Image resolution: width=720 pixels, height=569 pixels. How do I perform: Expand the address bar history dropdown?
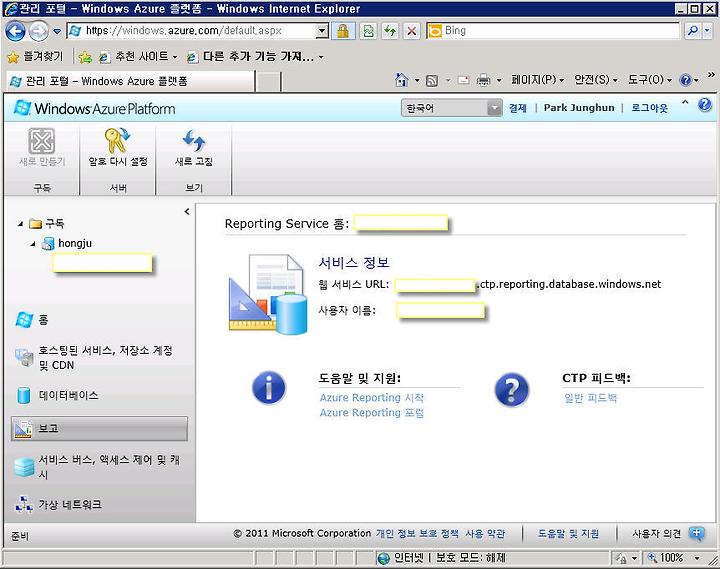[323, 31]
